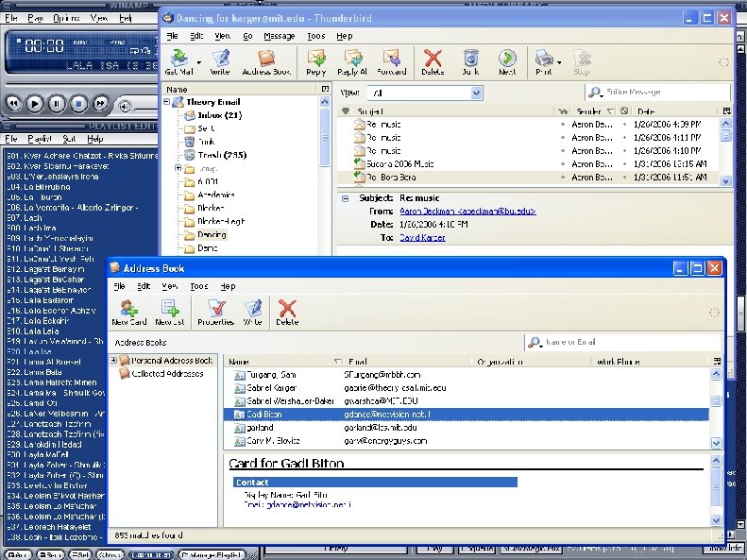Open the Write message icon in Thunderbird
This screenshot has height=560, width=747.
pos(220,62)
